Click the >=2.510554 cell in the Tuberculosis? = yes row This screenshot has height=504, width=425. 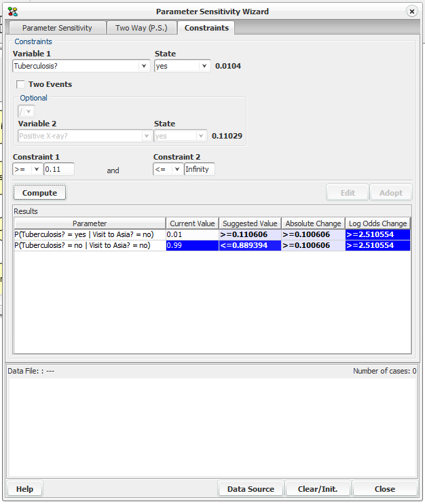coord(377,234)
